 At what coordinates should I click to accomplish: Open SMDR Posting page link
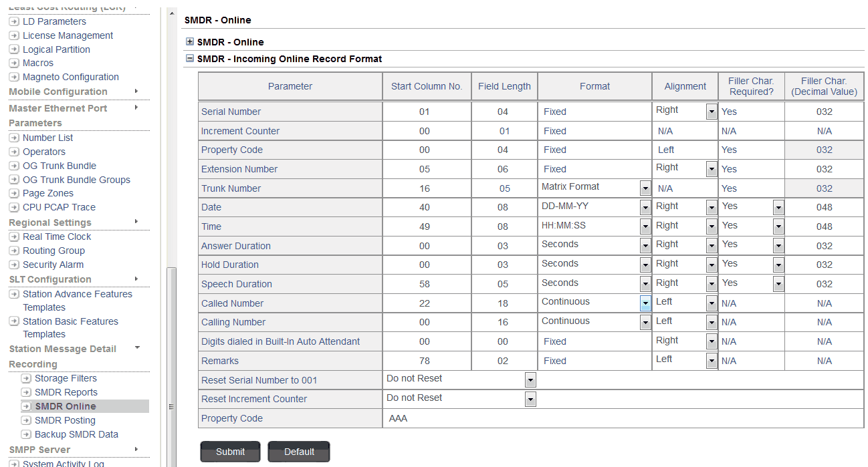(x=65, y=420)
